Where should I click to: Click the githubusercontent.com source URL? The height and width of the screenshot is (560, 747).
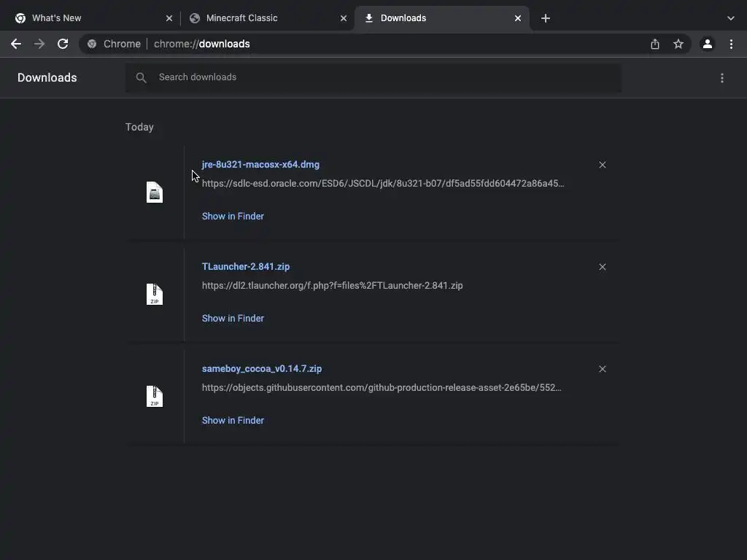(382, 388)
